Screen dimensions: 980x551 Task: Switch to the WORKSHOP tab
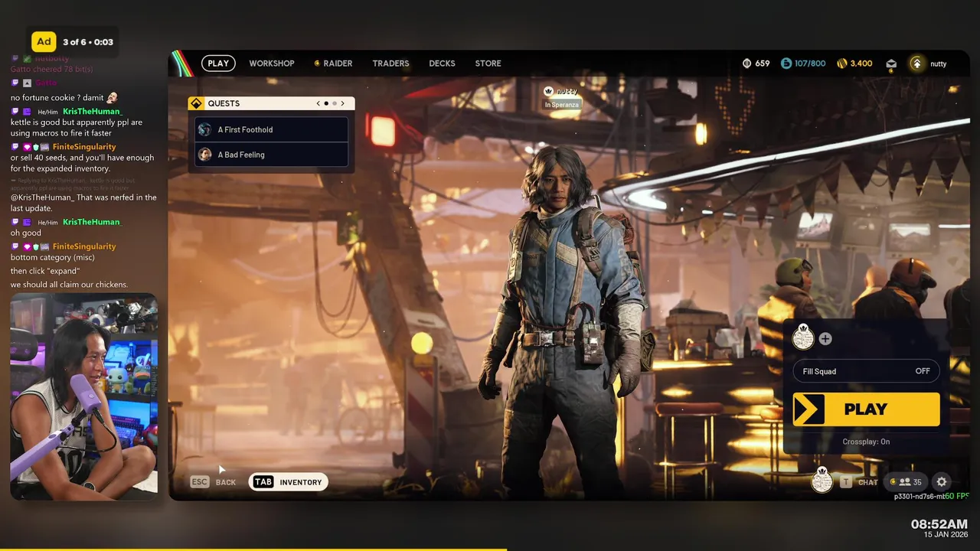272,64
